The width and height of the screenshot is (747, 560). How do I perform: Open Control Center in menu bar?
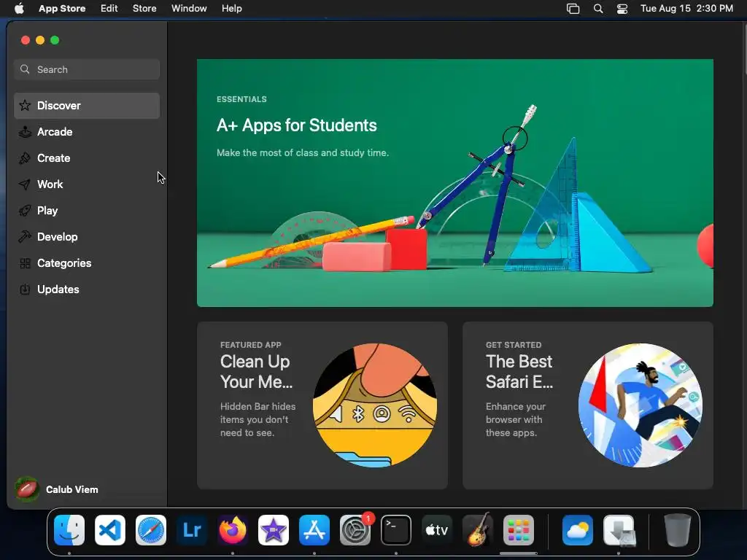point(622,9)
